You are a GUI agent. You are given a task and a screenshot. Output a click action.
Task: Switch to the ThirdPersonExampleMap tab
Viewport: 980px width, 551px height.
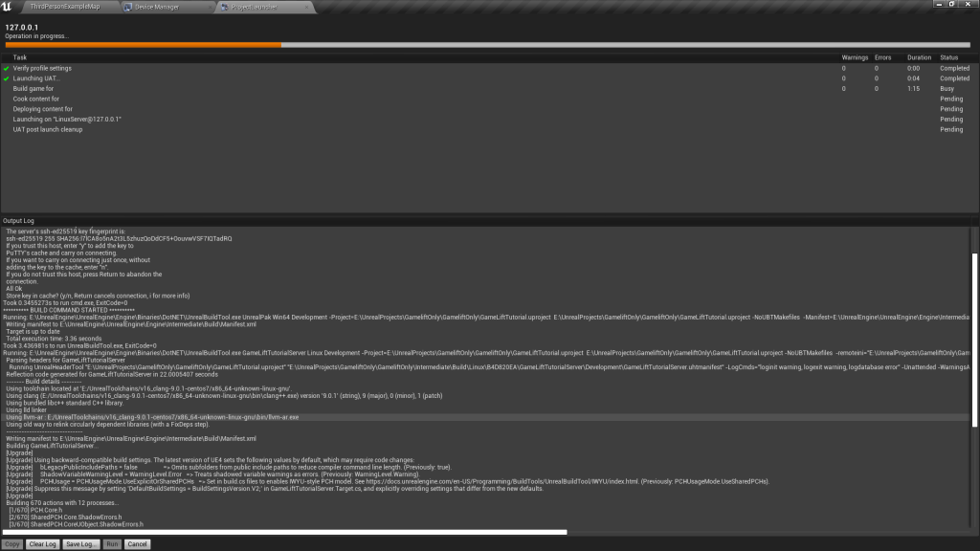[x=65, y=7]
